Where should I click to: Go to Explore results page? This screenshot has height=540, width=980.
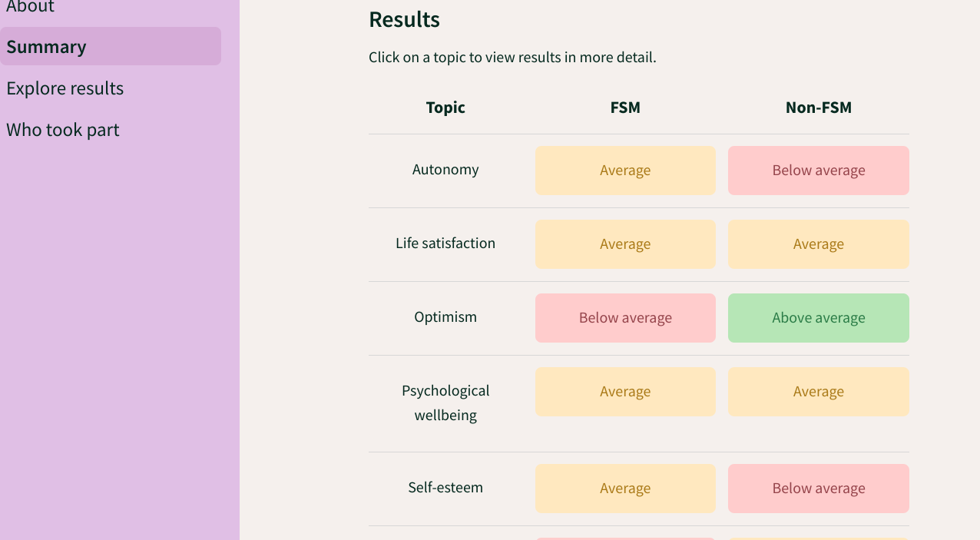tap(65, 88)
